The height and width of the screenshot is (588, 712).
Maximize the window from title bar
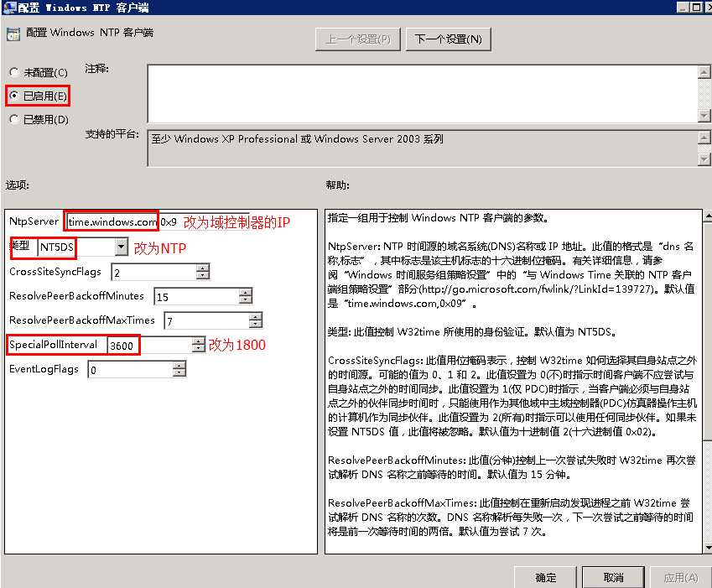(x=695, y=7)
